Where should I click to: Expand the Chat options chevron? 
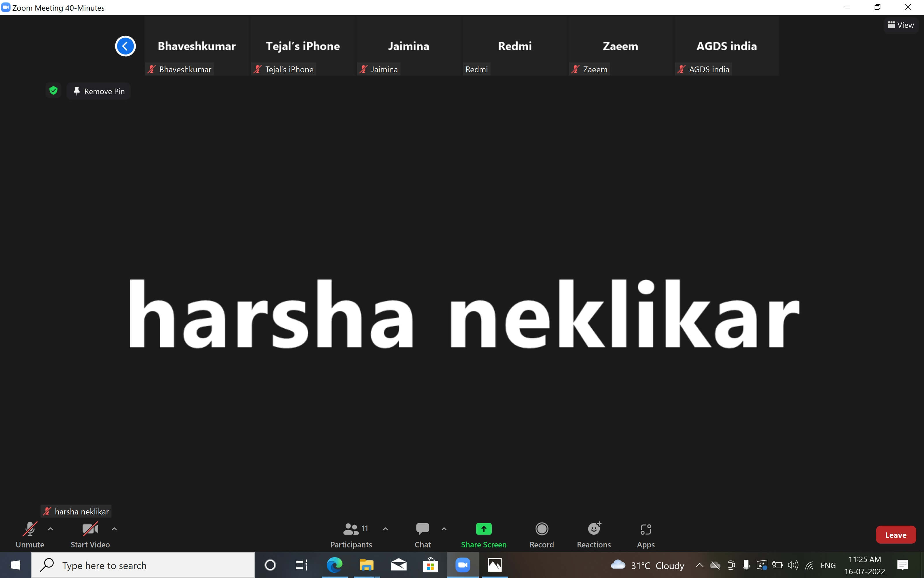444,529
